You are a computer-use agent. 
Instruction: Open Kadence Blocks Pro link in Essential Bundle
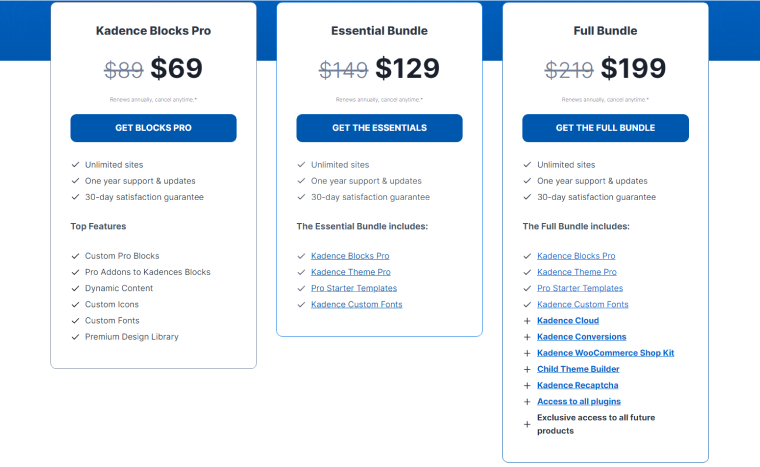(350, 256)
